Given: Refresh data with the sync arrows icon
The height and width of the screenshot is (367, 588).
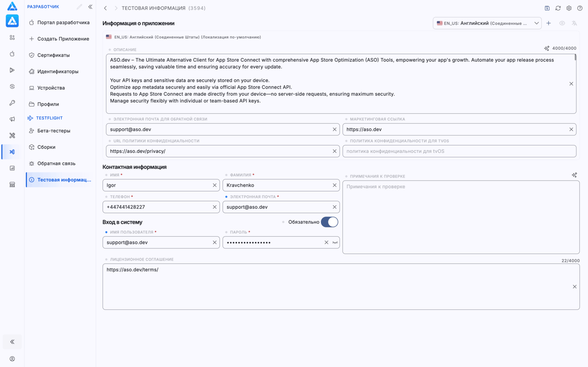Looking at the screenshot, I should 558,8.
